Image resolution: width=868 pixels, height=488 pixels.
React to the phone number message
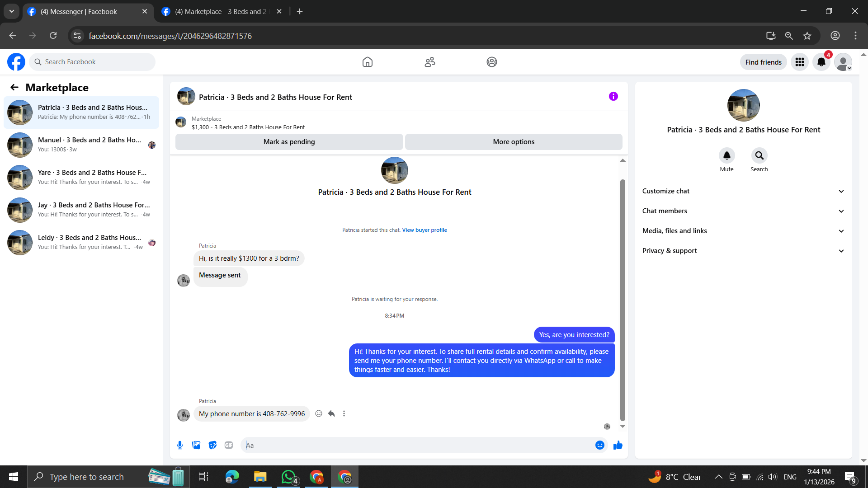pos(319,413)
